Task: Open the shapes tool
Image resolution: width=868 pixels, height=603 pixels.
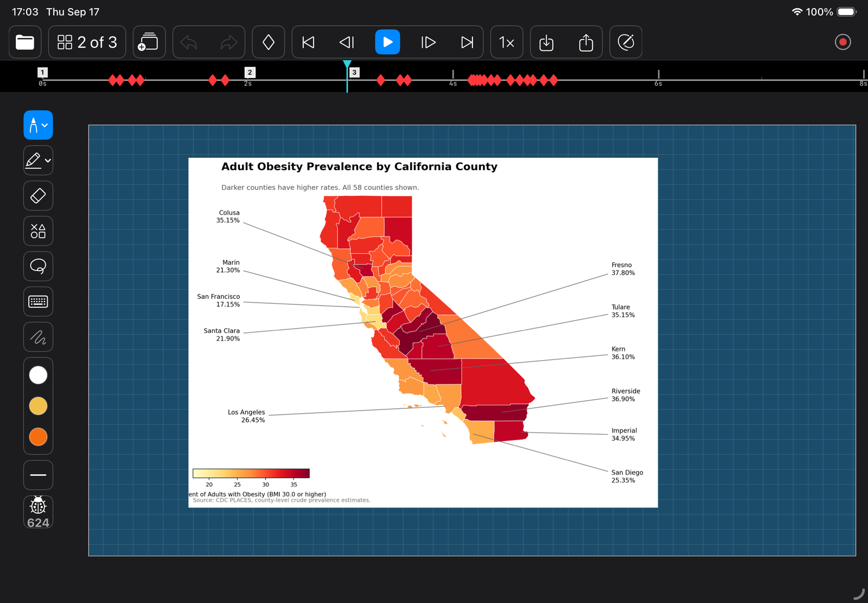Action: [x=38, y=231]
